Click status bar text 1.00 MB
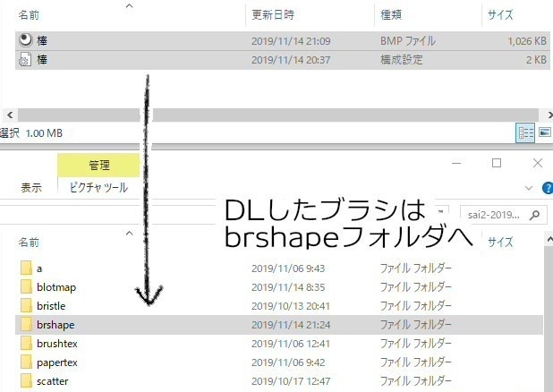Screen dimensions: 553x392 pyautogui.click(x=44, y=133)
